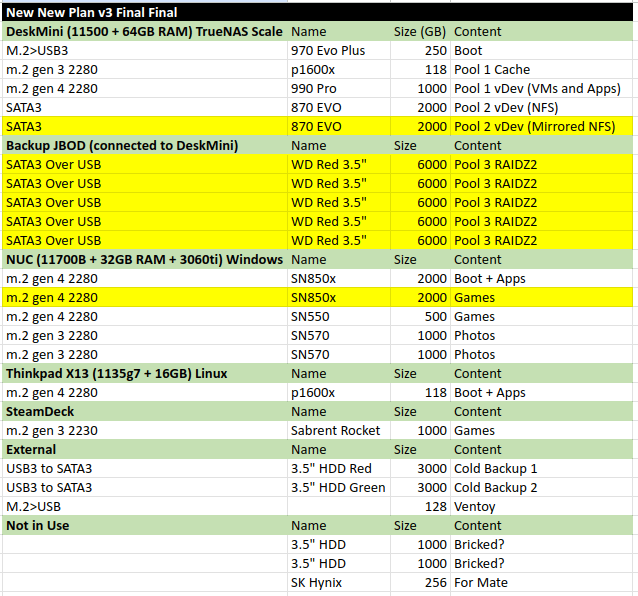
Task: Click the 'For Mate' cell
Action: 542,583
